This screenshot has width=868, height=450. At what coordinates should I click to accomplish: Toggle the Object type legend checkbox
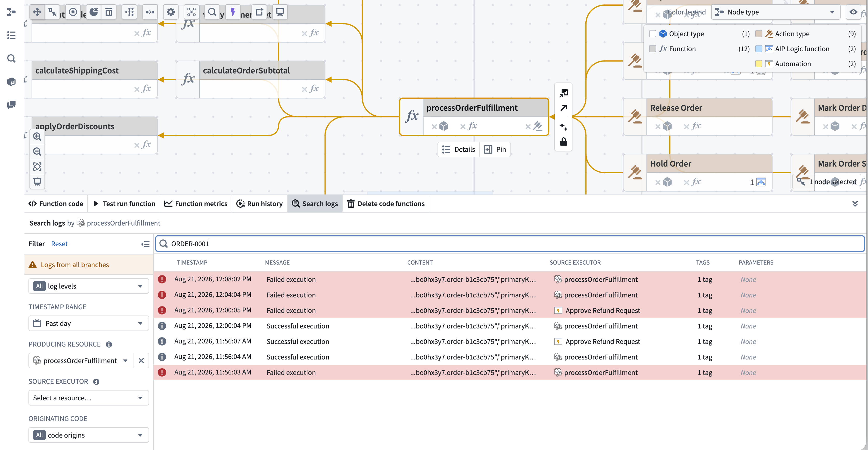click(x=653, y=34)
